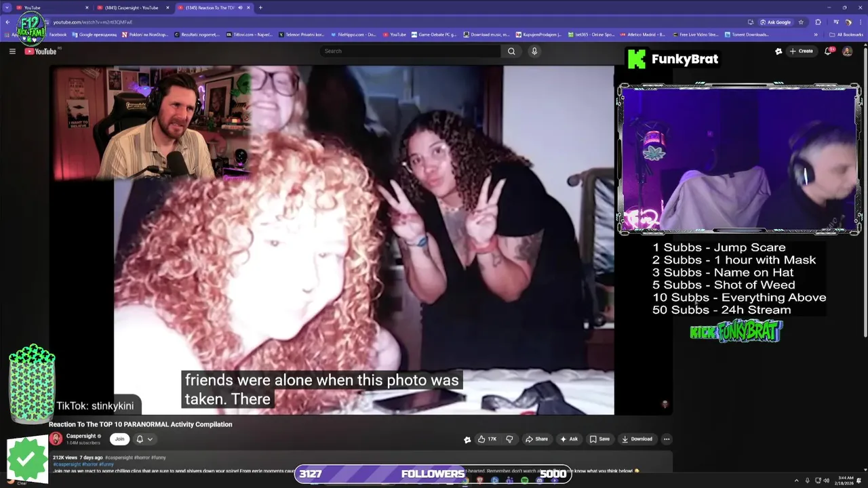This screenshot has width=868, height=488.
Task: Click the install/cast icon in address bar
Action: click(x=751, y=22)
